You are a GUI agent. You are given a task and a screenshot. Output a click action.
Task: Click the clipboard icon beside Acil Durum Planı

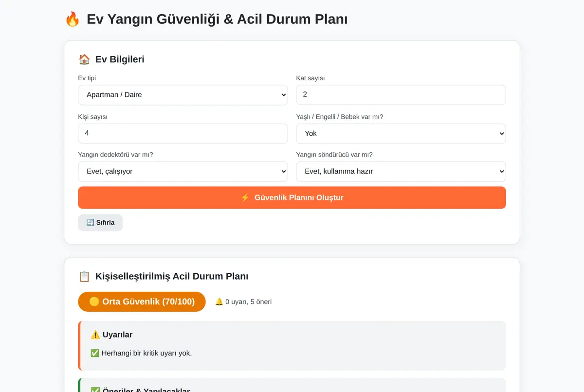click(84, 276)
